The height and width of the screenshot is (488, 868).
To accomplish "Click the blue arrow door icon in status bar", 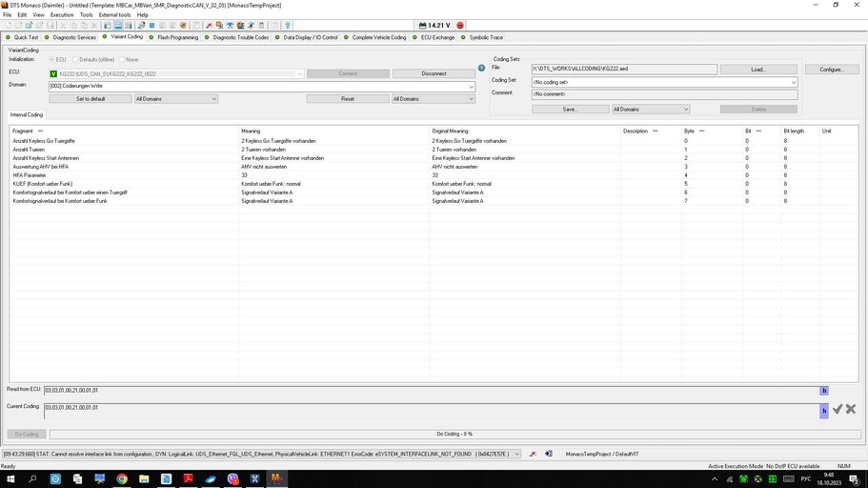I will [549, 454].
